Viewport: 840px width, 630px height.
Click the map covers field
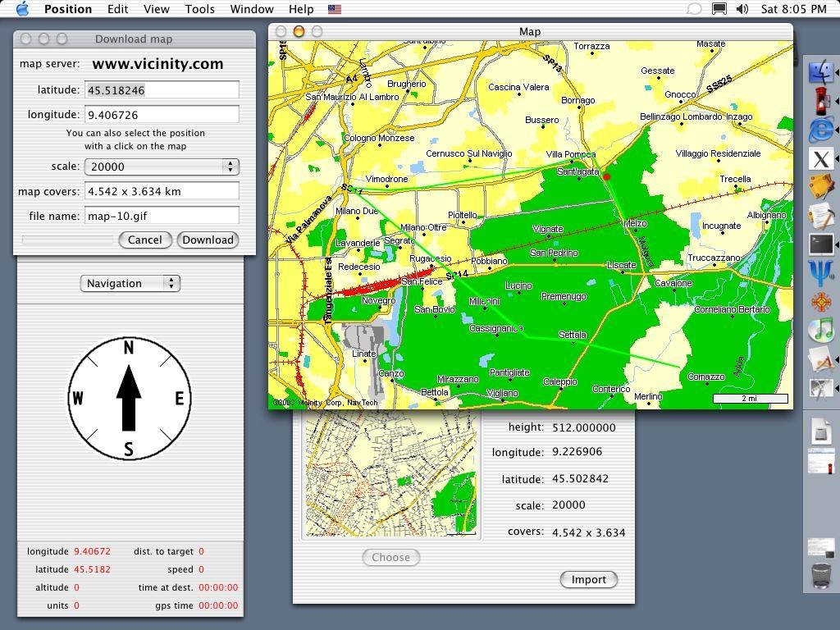pos(162,191)
